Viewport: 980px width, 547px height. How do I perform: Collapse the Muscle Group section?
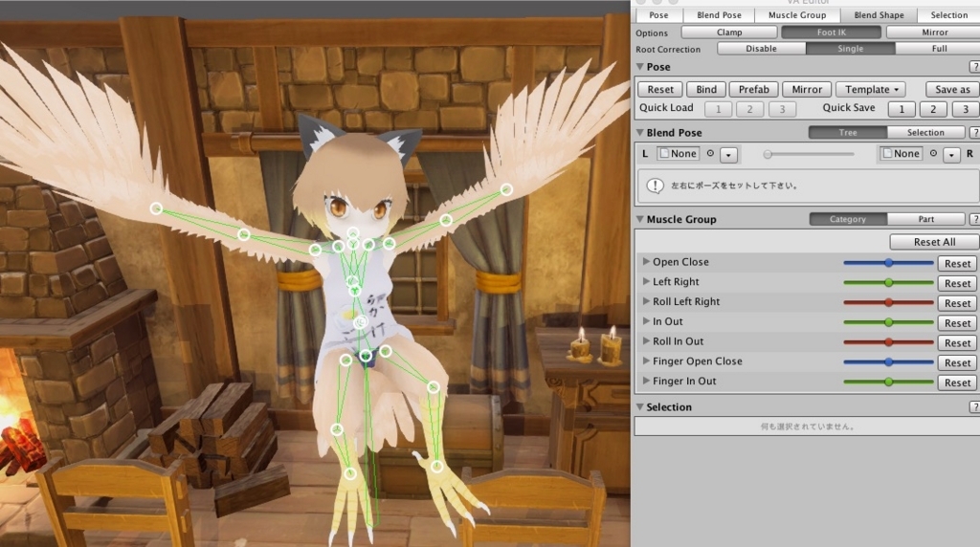pyautogui.click(x=640, y=219)
